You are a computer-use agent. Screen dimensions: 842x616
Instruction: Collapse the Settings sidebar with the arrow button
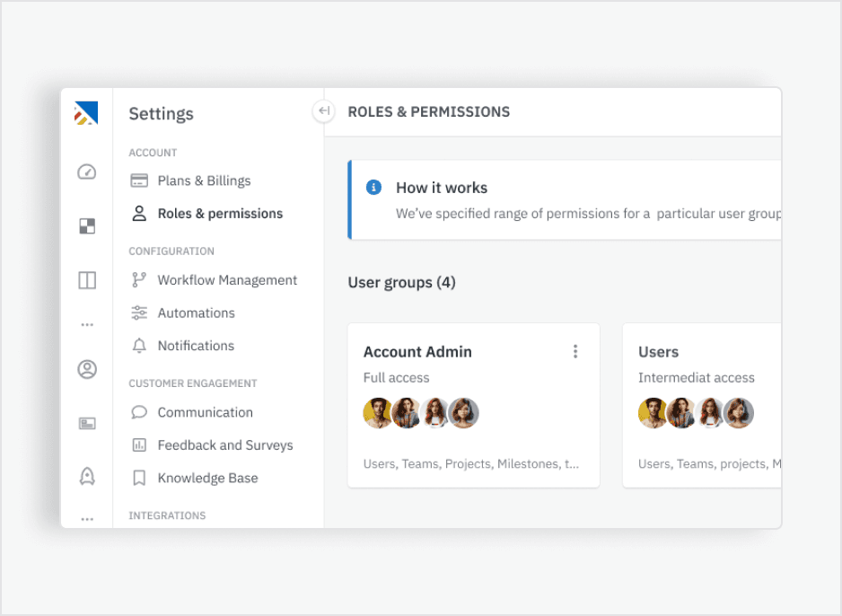(324, 111)
